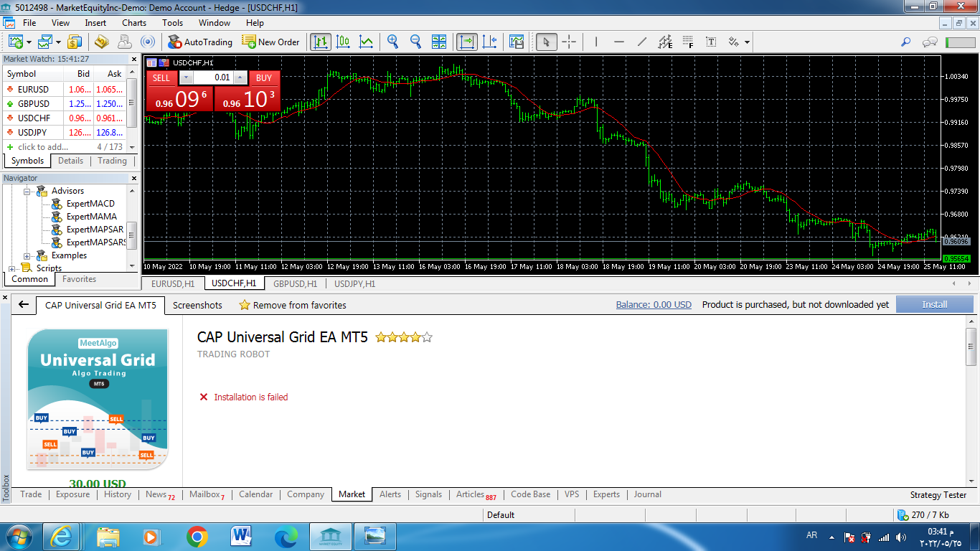Open the File menu

point(29,23)
